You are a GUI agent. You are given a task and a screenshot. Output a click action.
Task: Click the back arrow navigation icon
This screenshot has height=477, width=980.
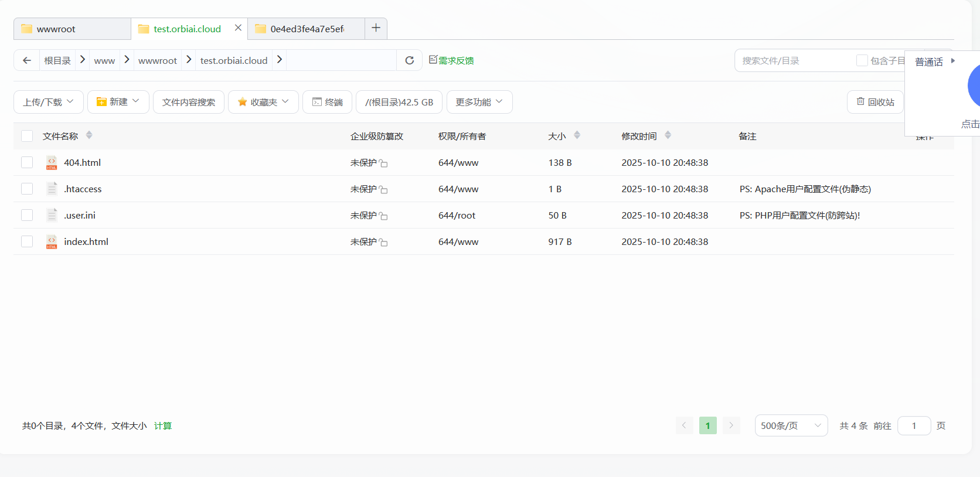27,60
